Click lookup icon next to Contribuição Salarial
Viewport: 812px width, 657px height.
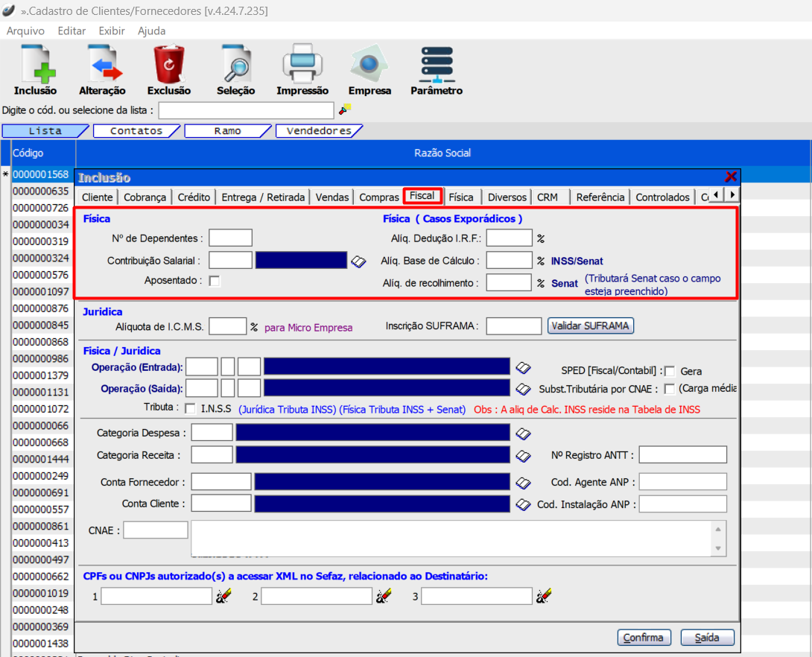[x=359, y=261]
